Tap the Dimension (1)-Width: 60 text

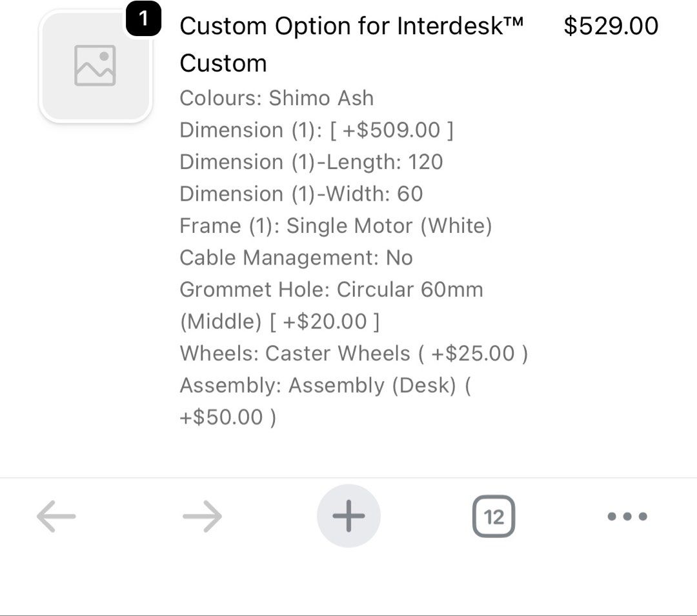301,194
